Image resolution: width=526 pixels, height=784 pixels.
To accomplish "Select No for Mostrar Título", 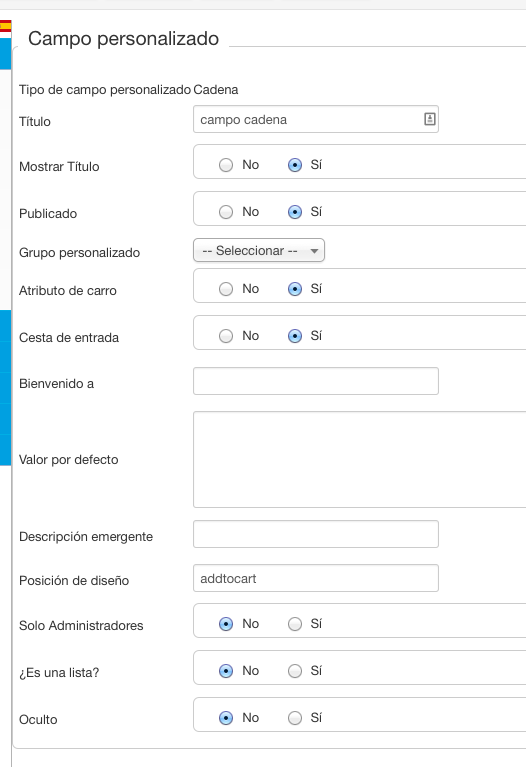I will pyautogui.click(x=226, y=165).
